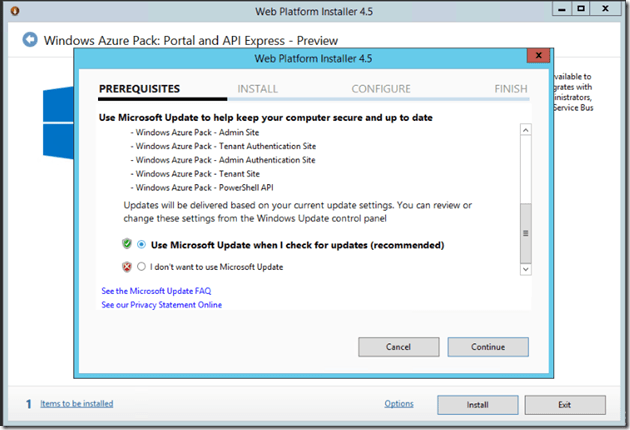
Task: Open the Items to be installed link
Action: (x=76, y=404)
